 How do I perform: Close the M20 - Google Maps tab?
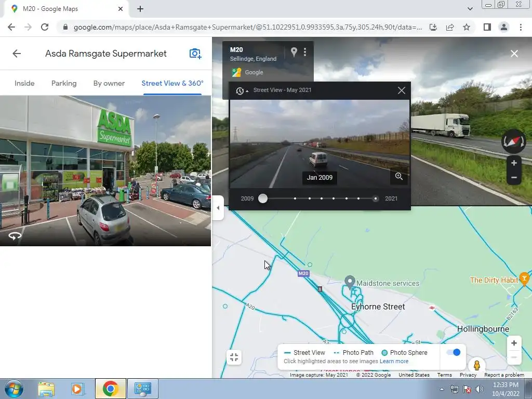(121, 9)
